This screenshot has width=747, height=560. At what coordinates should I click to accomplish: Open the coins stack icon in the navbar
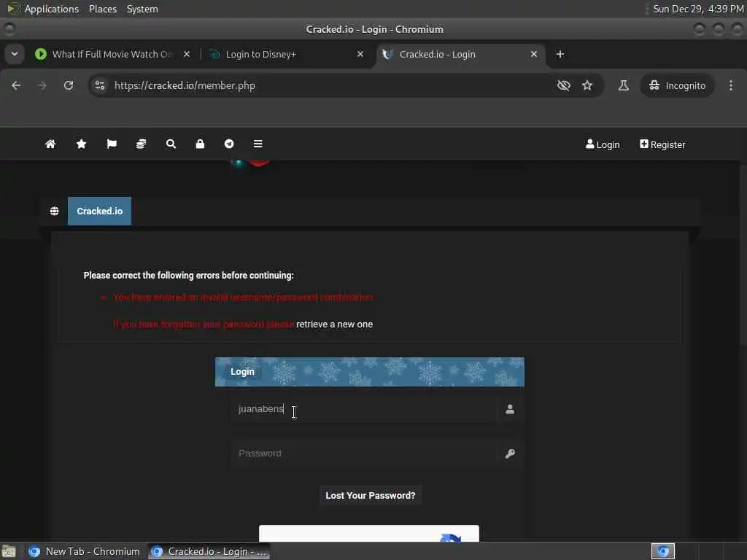[141, 144]
